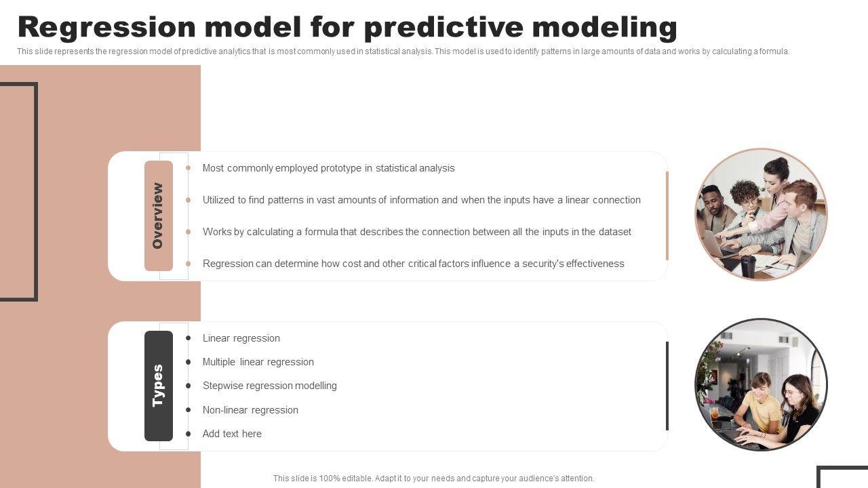Screen dimensions: 868x488
Task: Select the team meeting circular photo
Action: (x=761, y=214)
